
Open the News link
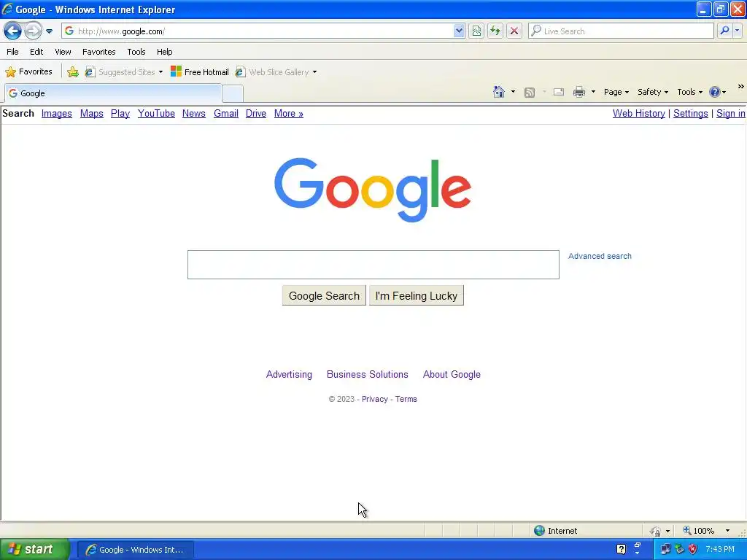(194, 113)
